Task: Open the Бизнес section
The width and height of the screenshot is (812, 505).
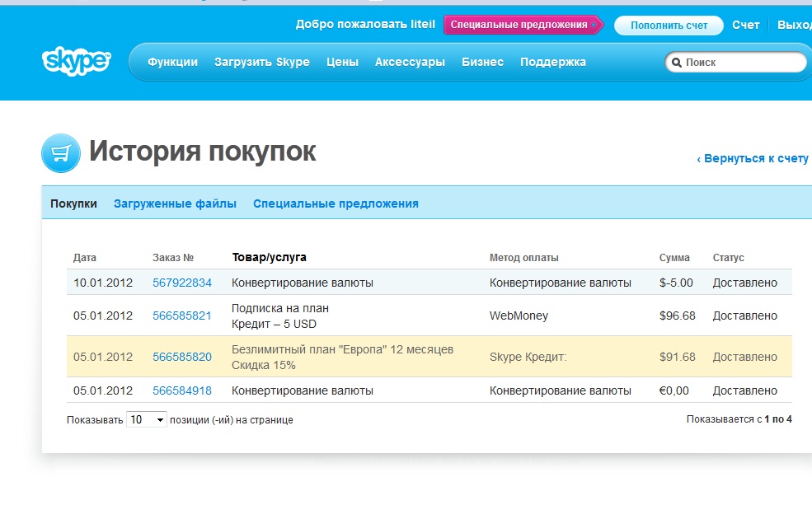Action: (x=482, y=62)
